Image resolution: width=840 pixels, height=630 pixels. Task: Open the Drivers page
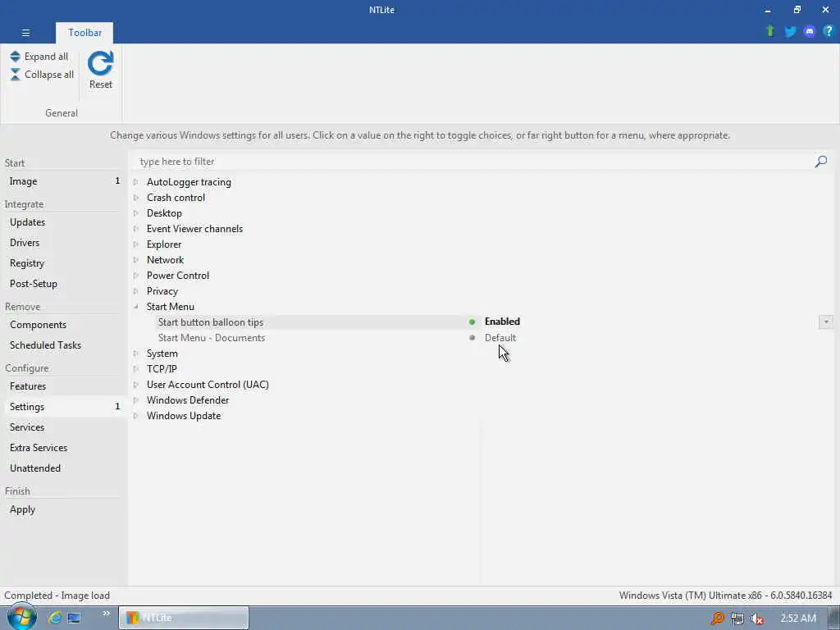64,243
